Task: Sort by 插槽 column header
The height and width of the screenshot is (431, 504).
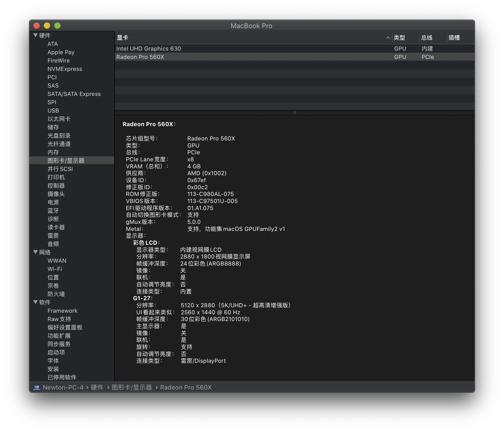Action: (x=461, y=38)
